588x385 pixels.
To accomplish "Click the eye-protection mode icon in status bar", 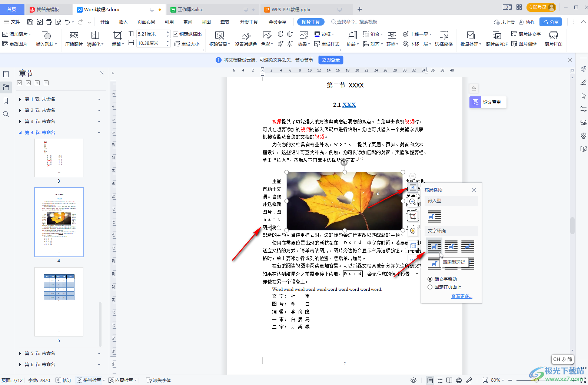I will [413, 380].
